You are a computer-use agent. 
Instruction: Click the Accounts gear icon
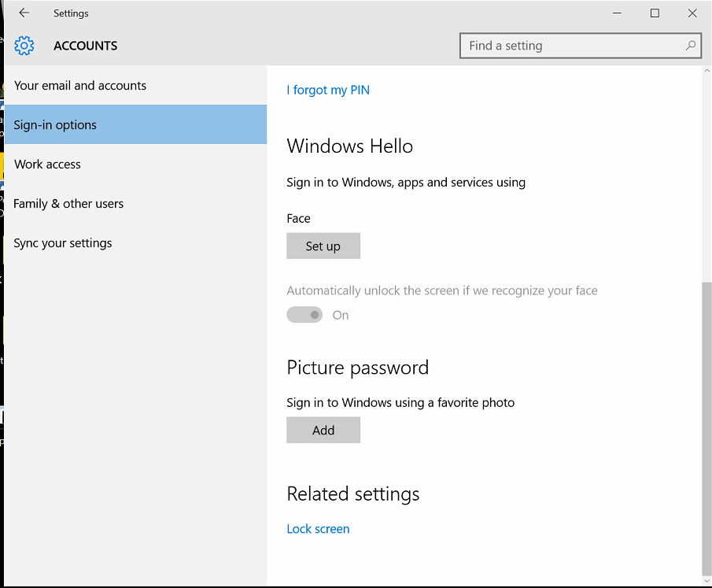[24, 46]
